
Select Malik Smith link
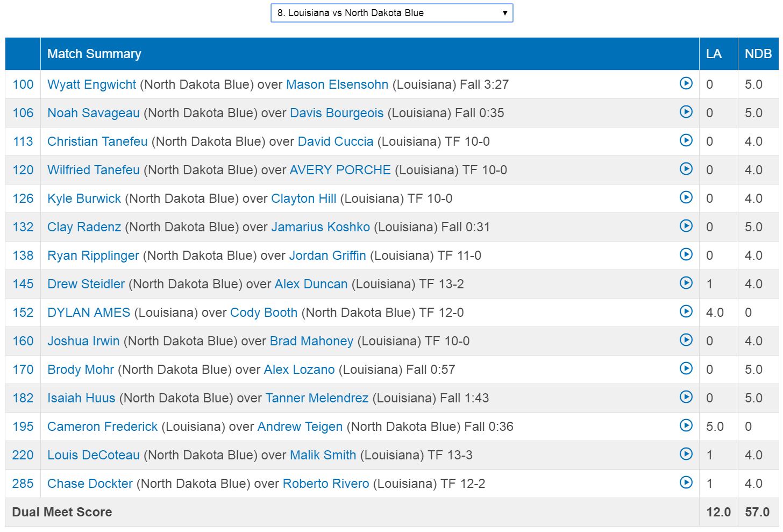coord(323,455)
